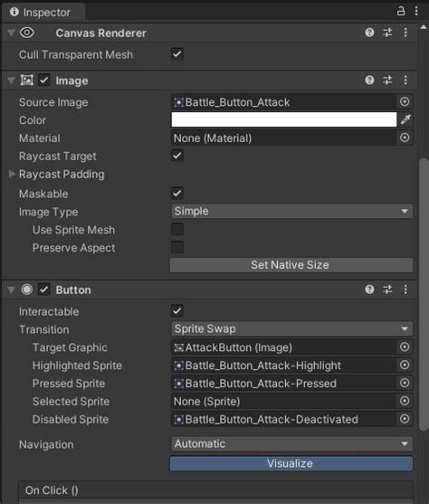Open the white Color swatch field
Image resolution: width=429 pixels, height=504 pixels.
pos(284,119)
